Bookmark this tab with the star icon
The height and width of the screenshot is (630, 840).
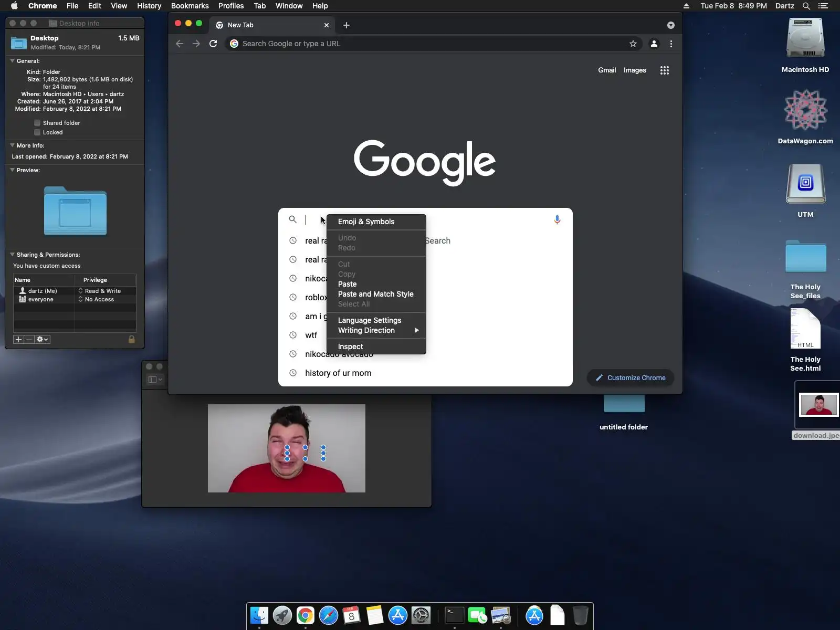click(x=633, y=44)
